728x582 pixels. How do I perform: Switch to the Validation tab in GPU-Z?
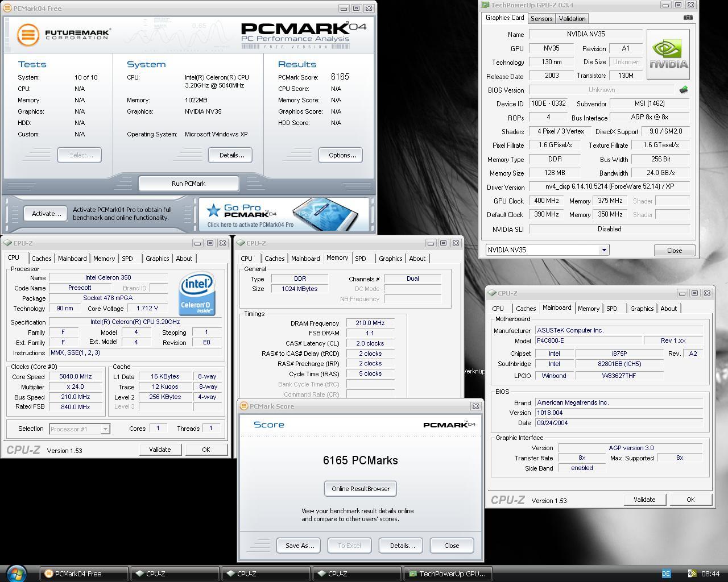click(x=572, y=19)
